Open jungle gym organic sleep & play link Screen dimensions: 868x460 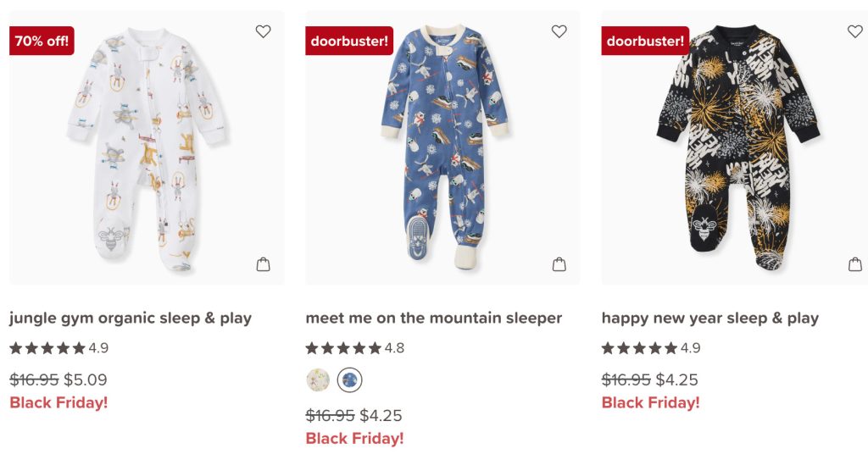click(131, 319)
